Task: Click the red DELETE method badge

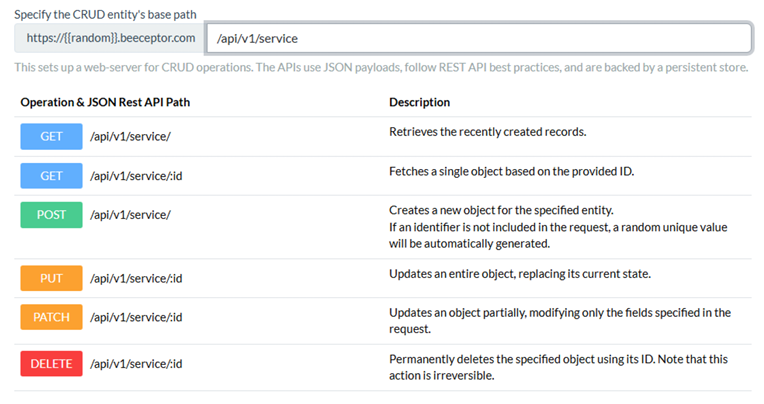Action: [51, 364]
